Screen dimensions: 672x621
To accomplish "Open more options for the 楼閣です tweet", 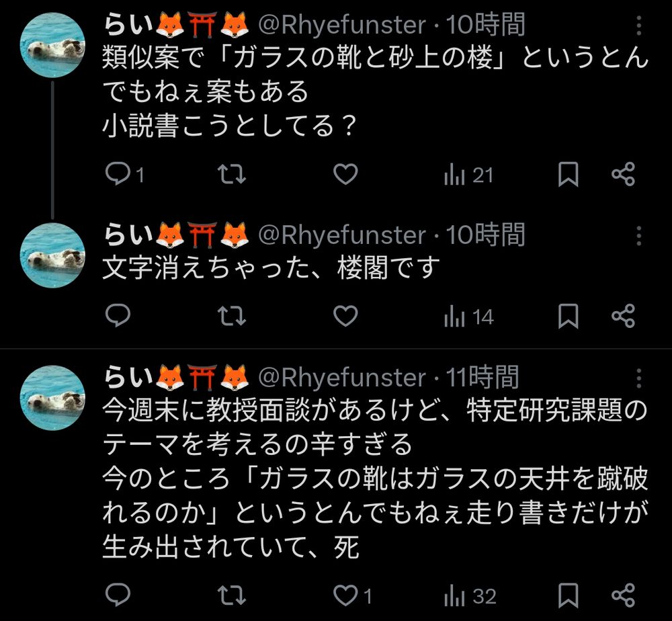I will tap(638, 235).
